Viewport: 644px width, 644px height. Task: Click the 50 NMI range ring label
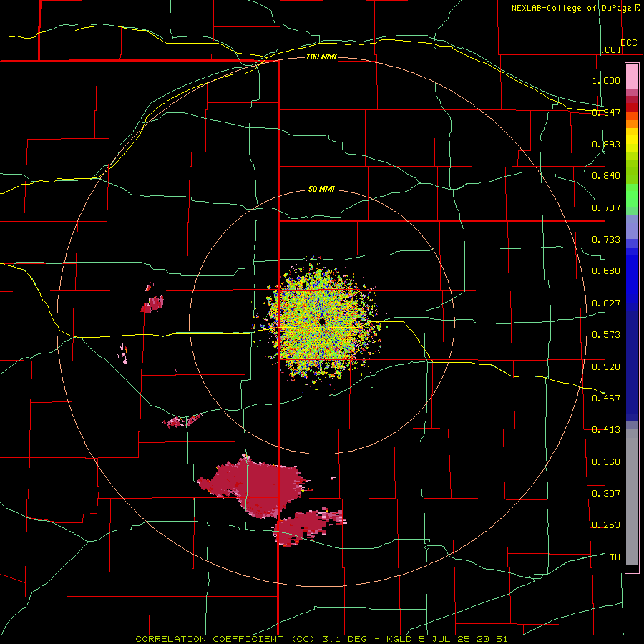click(321, 190)
